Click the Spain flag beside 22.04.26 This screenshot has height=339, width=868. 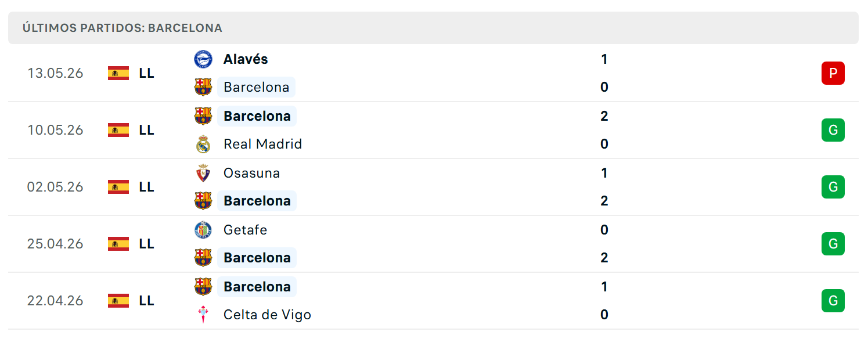click(118, 301)
